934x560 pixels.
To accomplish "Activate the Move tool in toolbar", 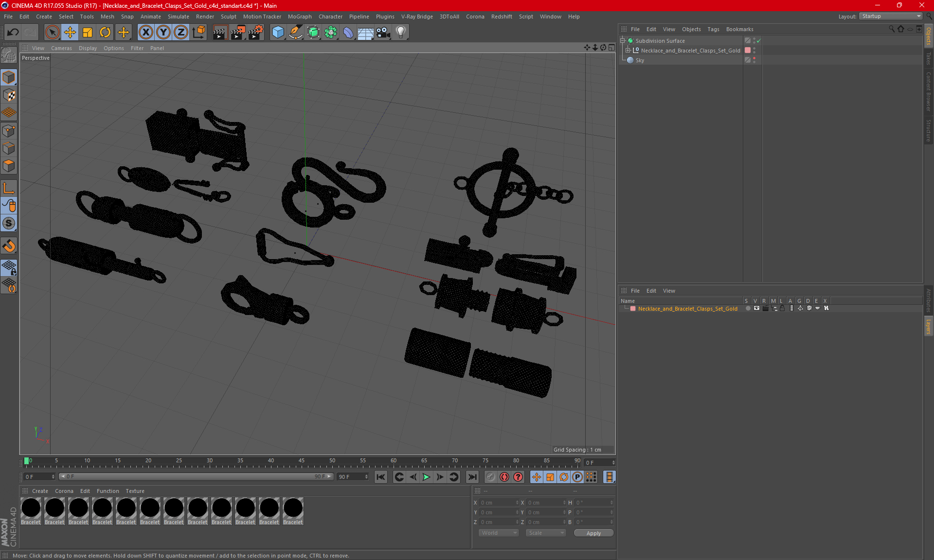I will pyautogui.click(x=70, y=33).
